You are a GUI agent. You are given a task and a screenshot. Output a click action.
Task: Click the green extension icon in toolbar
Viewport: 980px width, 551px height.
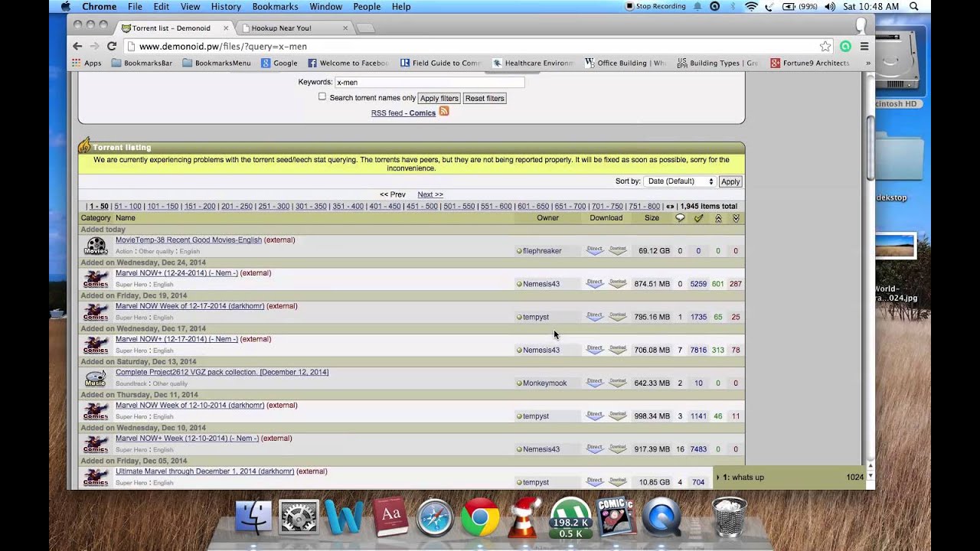click(845, 46)
